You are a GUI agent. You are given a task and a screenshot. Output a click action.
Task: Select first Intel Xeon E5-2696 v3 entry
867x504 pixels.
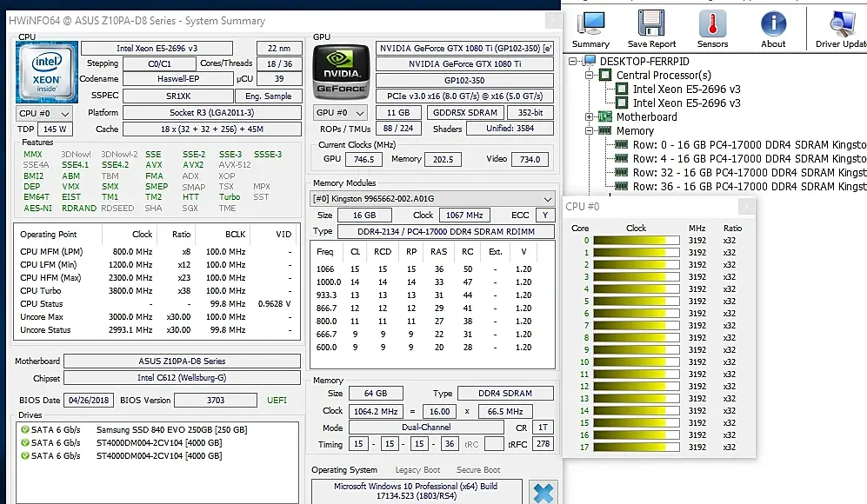pos(686,89)
